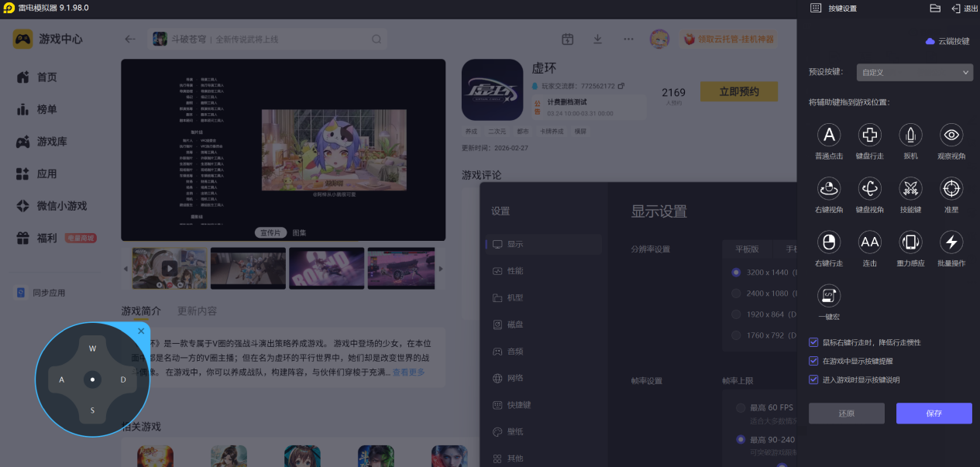Click the 立即预约 reserve button
Viewport: 980px width, 467px height.
[x=739, y=91]
